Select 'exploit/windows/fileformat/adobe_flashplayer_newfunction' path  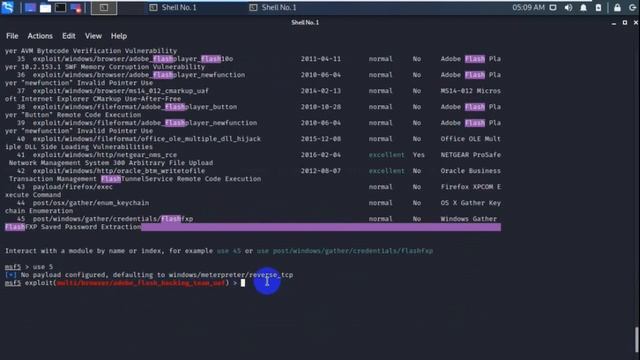click(x=145, y=122)
